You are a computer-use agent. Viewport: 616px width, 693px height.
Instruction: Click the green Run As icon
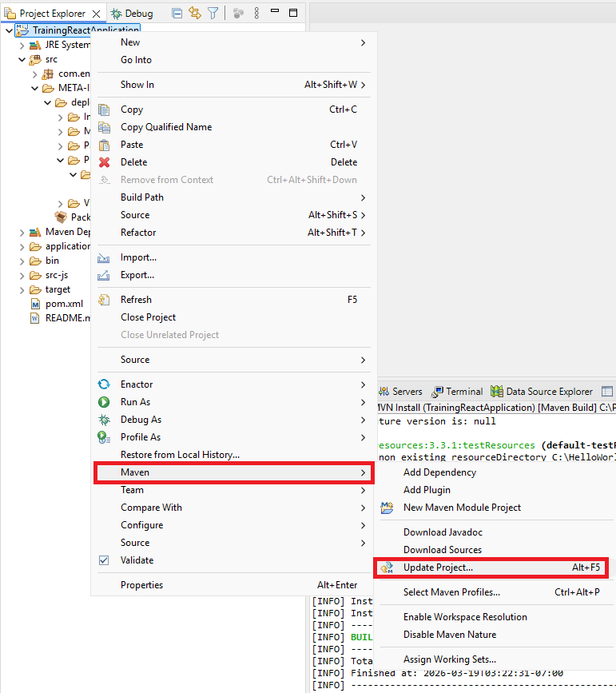(104, 402)
